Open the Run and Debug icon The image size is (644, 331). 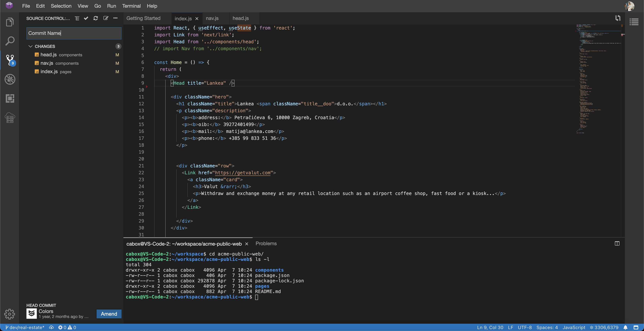[x=10, y=79]
